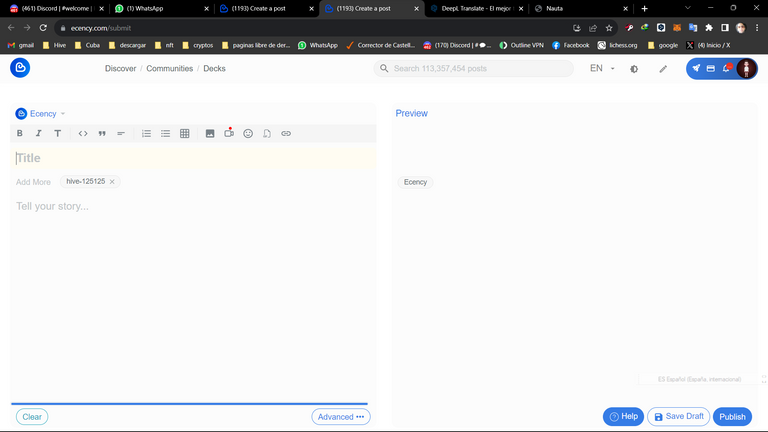Save Draft of the post
The height and width of the screenshot is (432, 768).
click(678, 416)
